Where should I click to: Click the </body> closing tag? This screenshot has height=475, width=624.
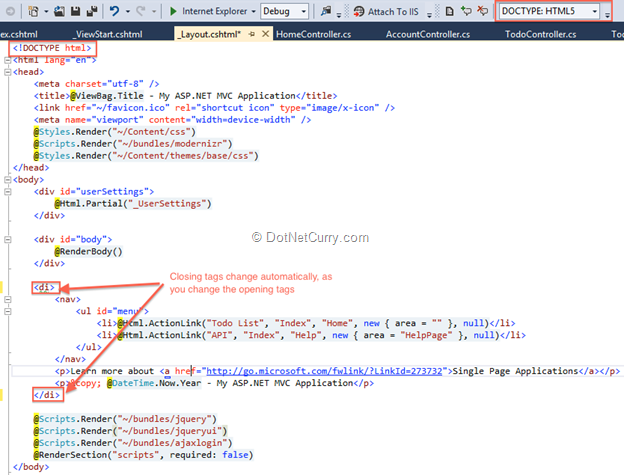[31, 467]
